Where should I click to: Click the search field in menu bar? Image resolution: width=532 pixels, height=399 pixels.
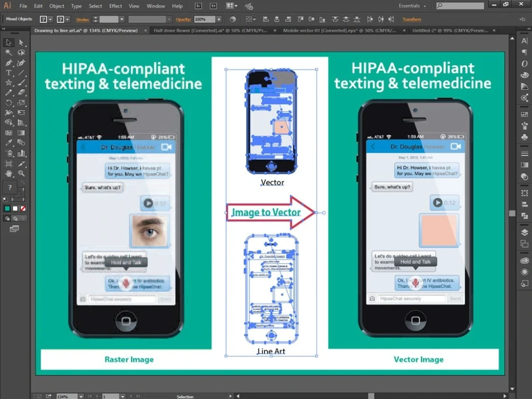click(460, 6)
